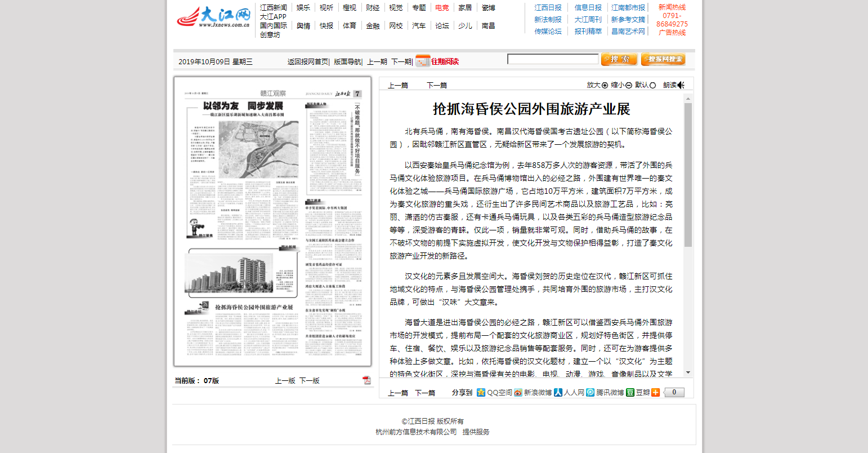Open 论坛 navigation item
This screenshot has height=453, width=868.
coord(442,26)
